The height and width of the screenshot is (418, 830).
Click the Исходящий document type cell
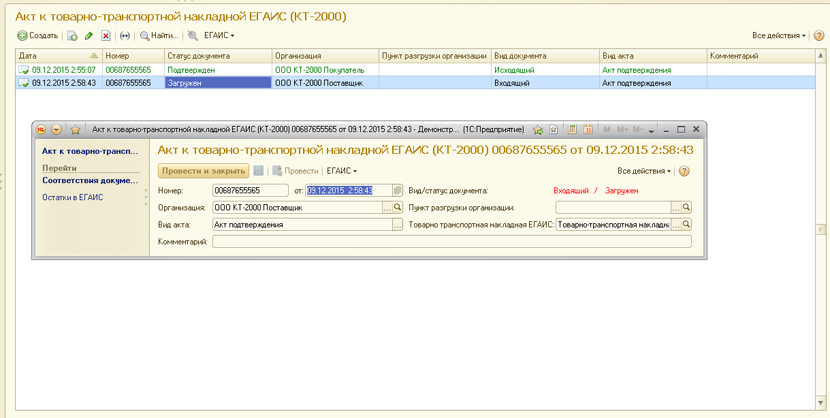pyautogui.click(x=545, y=70)
